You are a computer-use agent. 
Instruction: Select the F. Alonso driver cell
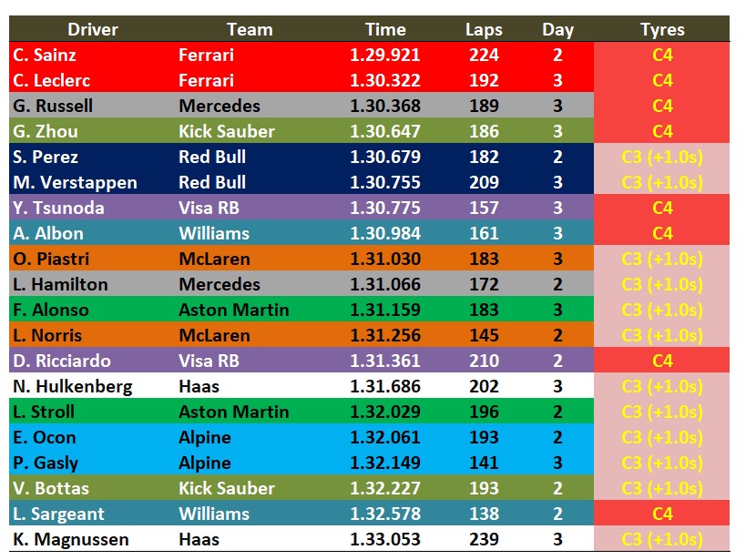coord(51,310)
